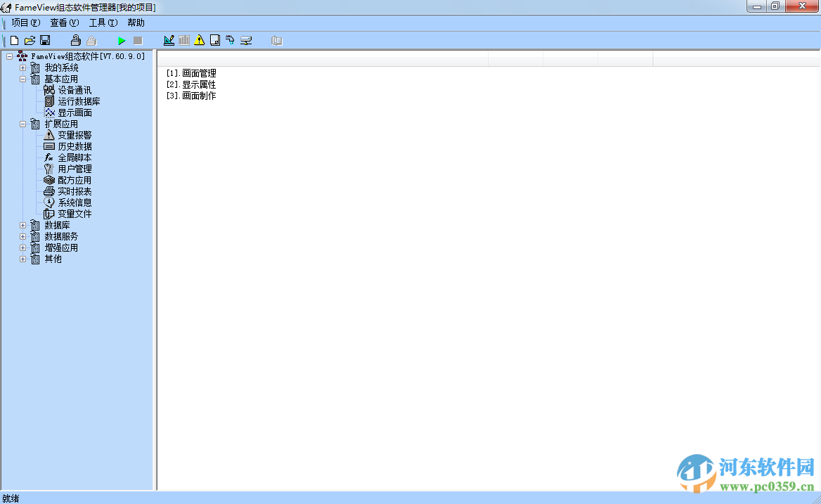This screenshot has height=504, width=821.
Task: Click the 设备通讯 device icon
Action: (x=49, y=90)
